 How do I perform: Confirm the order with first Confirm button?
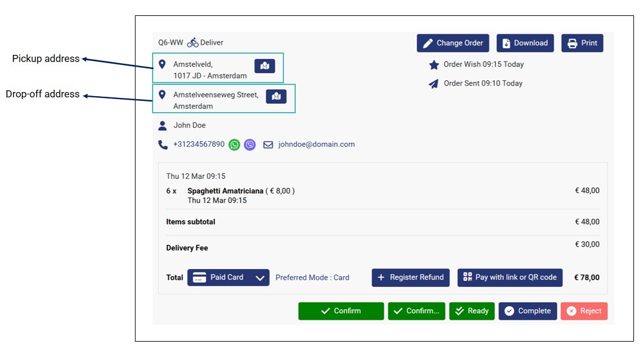[341, 312]
